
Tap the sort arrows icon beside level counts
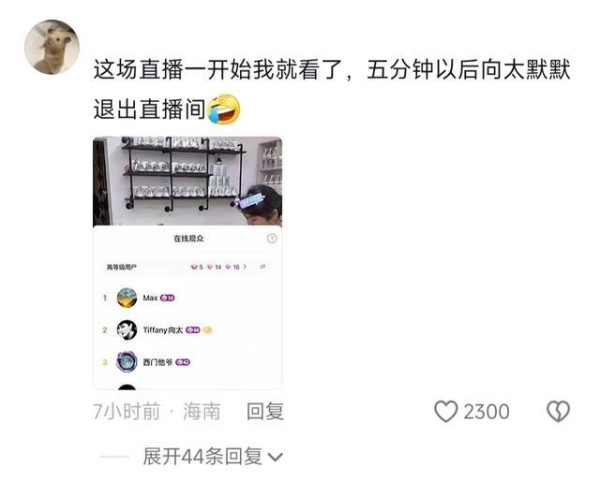coord(263,266)
